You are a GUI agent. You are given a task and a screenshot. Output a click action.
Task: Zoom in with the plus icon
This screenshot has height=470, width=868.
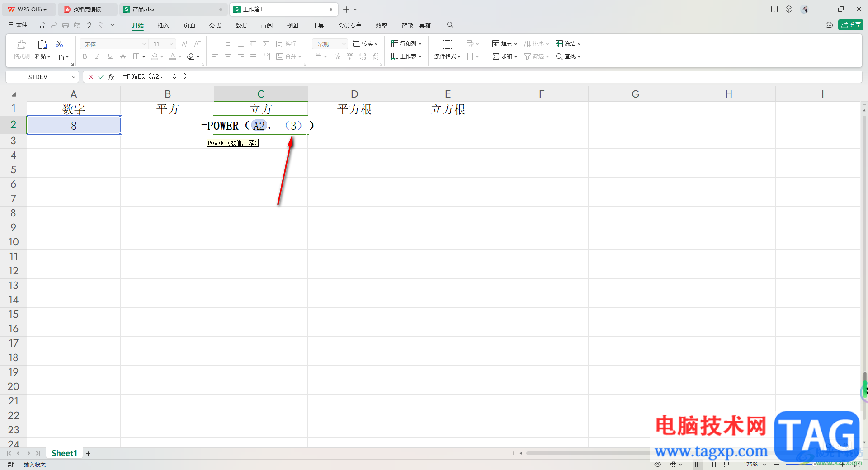tap(843, 465)
